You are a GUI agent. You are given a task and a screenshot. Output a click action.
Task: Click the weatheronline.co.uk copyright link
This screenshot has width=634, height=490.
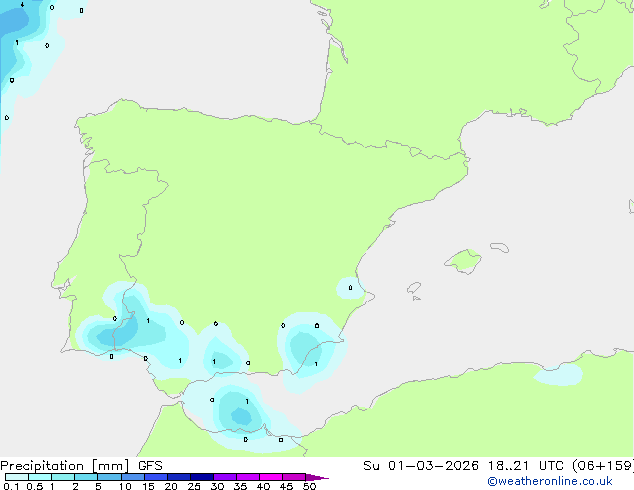click(x=550, y=481)
